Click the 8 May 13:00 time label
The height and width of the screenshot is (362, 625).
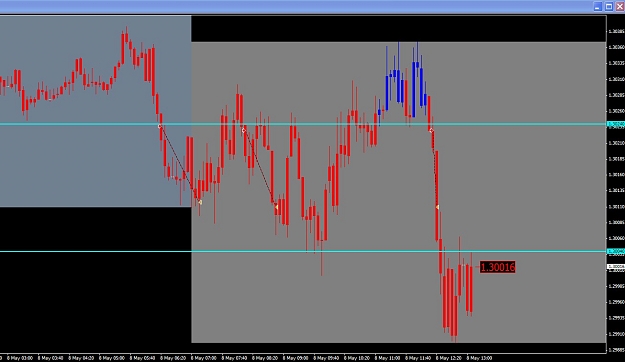pyautogui.click(x=479, y=358)
